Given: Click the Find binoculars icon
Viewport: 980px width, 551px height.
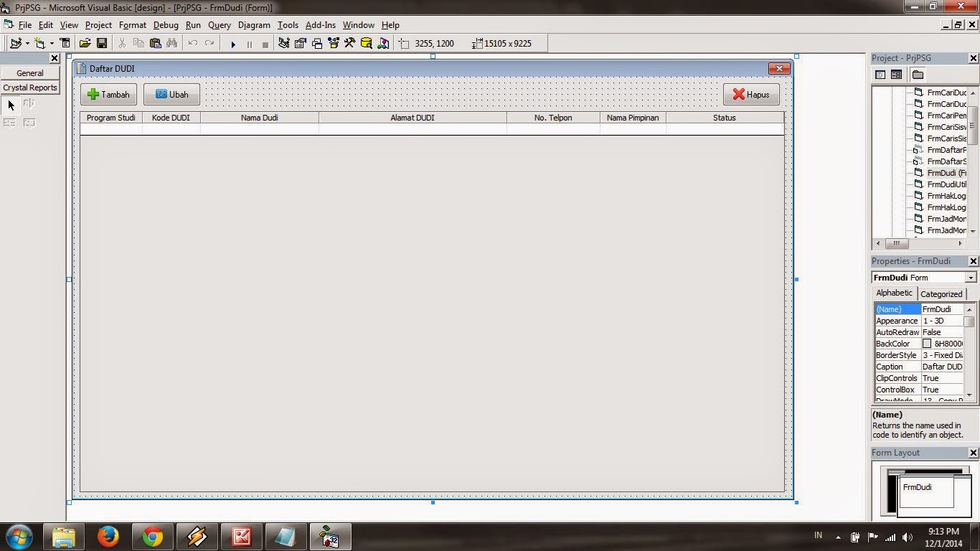Looking at the screenshot, I should (171, 43).
